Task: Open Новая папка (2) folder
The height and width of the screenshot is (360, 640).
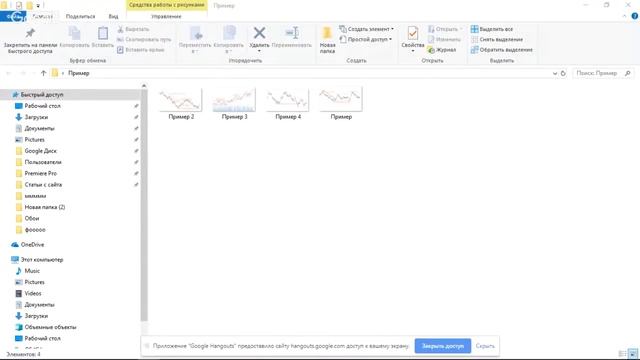Action: click(40, 207)
